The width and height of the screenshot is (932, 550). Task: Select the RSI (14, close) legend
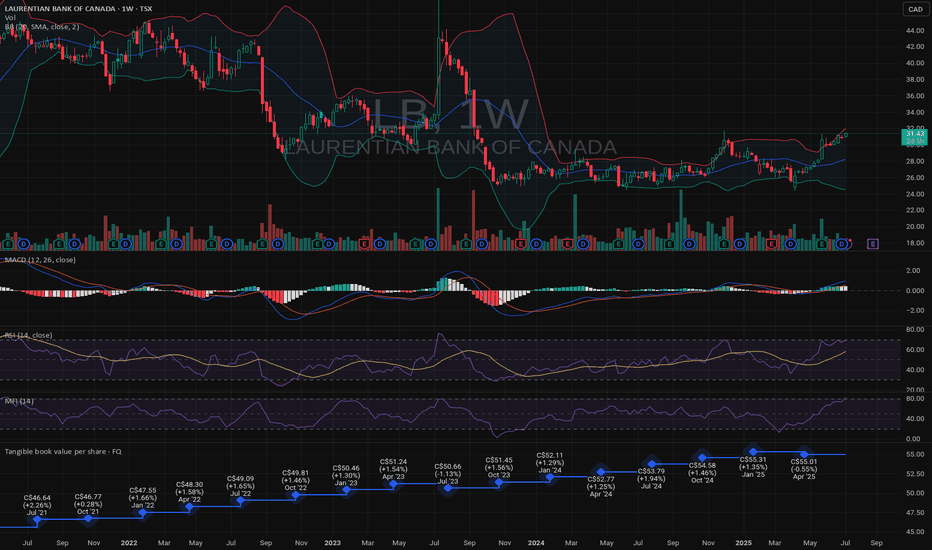point(29,335)
